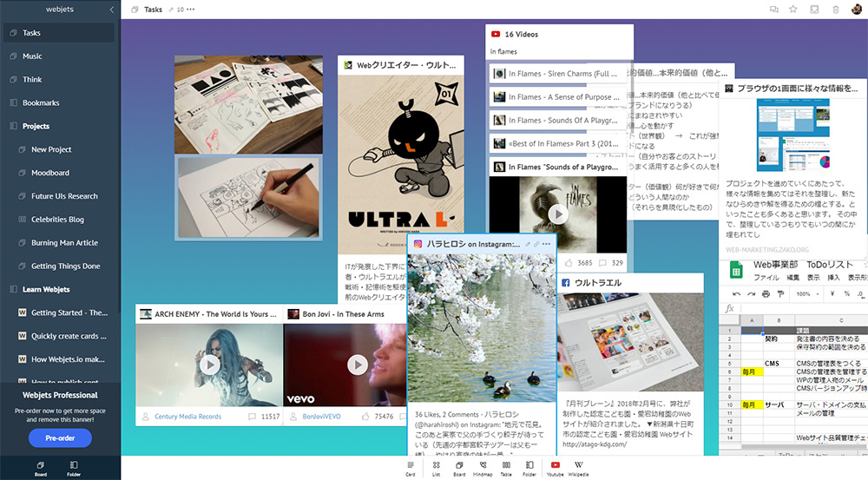The image size is (868, 480).
Task: Insert a Mindmap from bottom toolbar
Action: 483,469
